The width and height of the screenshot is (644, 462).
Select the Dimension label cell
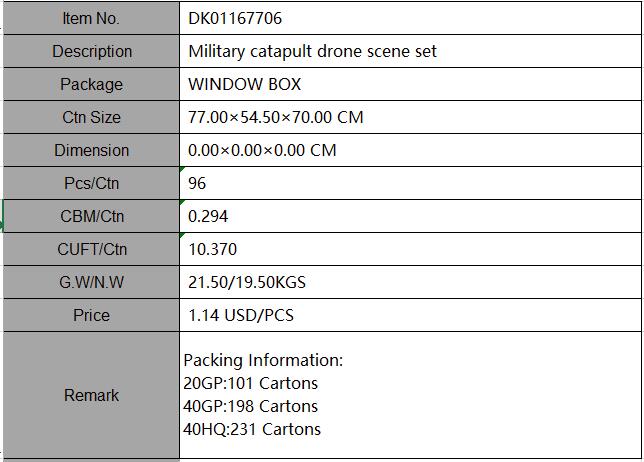91,150
